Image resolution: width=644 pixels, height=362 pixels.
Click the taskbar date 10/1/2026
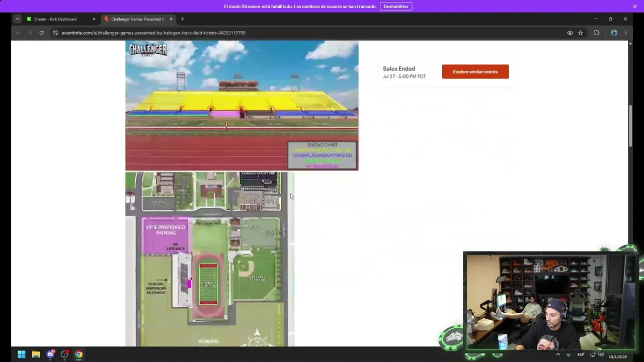click(x=617, y=357)
